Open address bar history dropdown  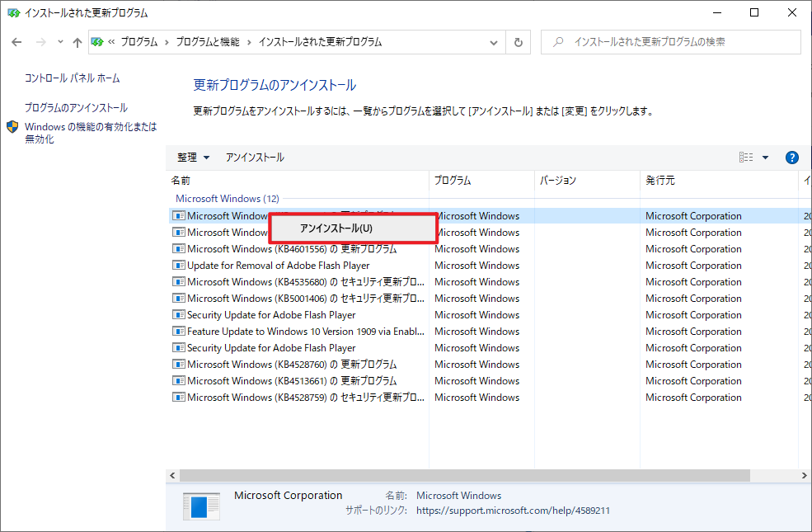tap(494, 42)
